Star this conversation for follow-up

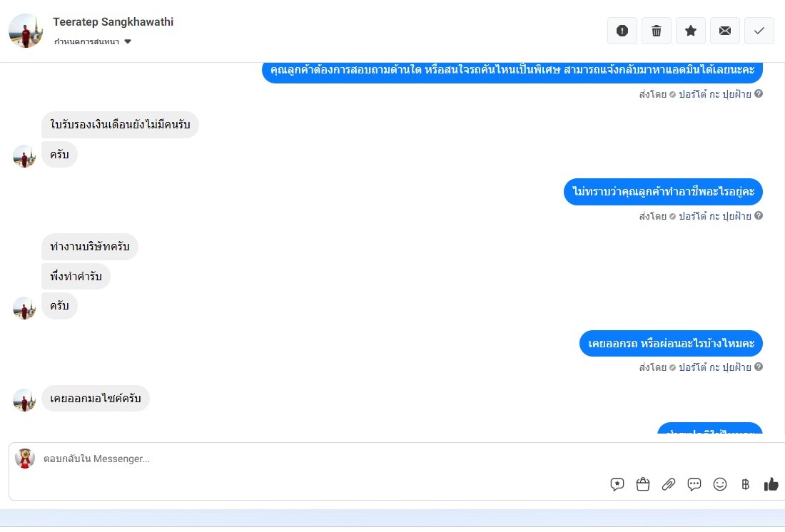point(690,31)
